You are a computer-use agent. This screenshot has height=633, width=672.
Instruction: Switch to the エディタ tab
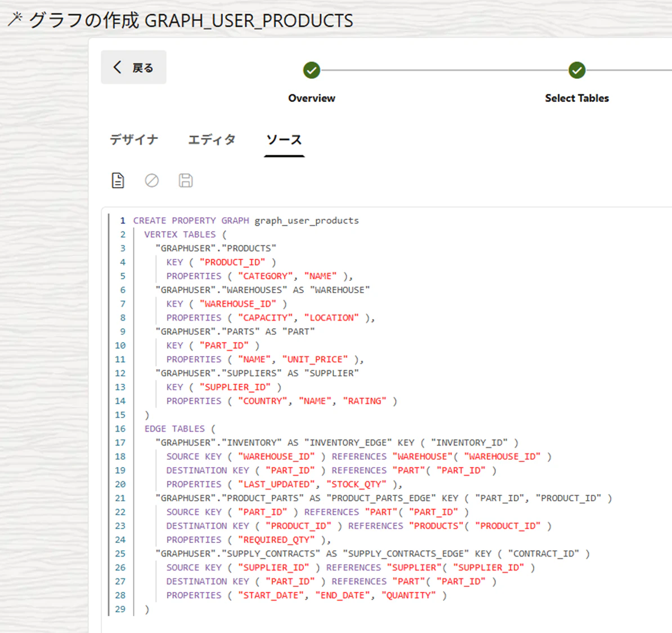click(212, 140)
